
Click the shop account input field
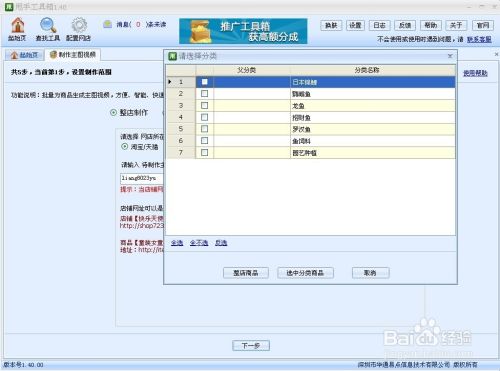point(142,178)
